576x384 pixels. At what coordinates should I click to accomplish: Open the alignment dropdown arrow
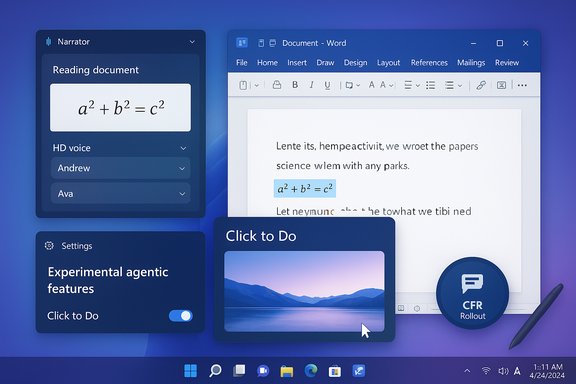(x=418, y=86)
